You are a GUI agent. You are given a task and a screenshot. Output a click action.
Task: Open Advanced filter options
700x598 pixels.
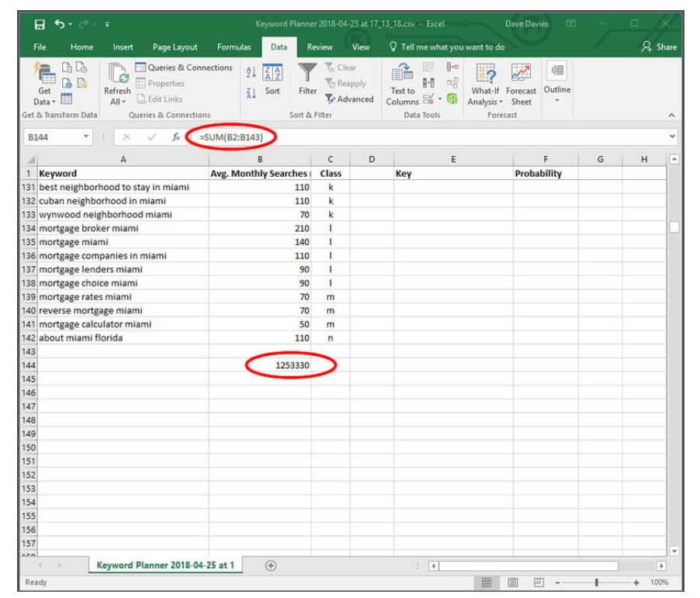[349, 99]
